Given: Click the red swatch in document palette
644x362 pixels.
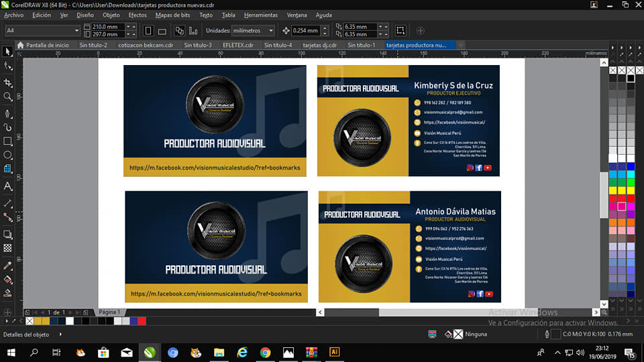Looking at the screenshot, I should pyautogui.click(x=142, y=321).
